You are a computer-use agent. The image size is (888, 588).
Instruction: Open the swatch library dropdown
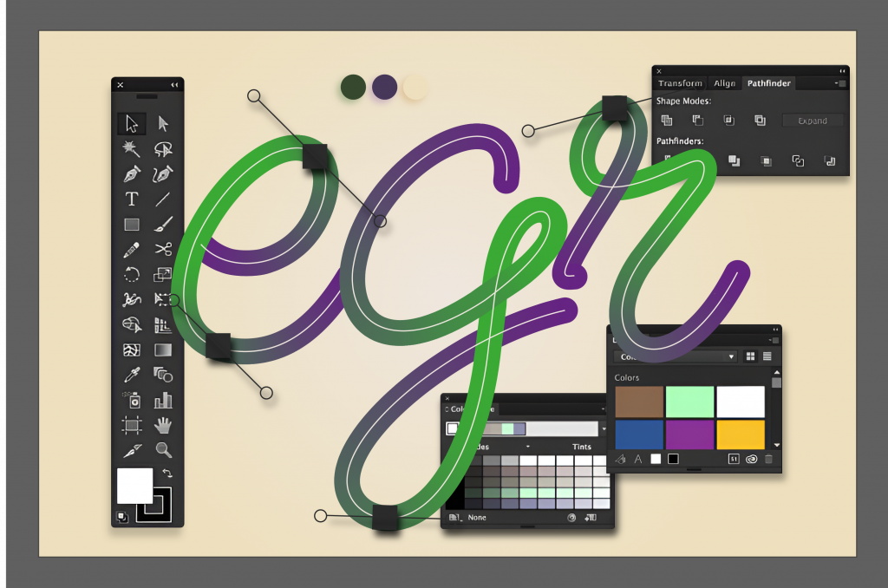pos(731,356)
